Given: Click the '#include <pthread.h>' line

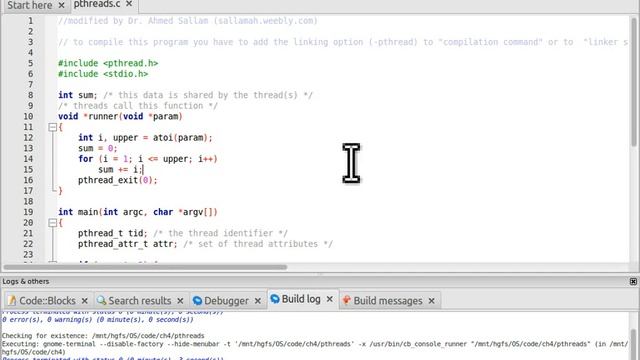Looking at the screenshot, I should (108, 63).
